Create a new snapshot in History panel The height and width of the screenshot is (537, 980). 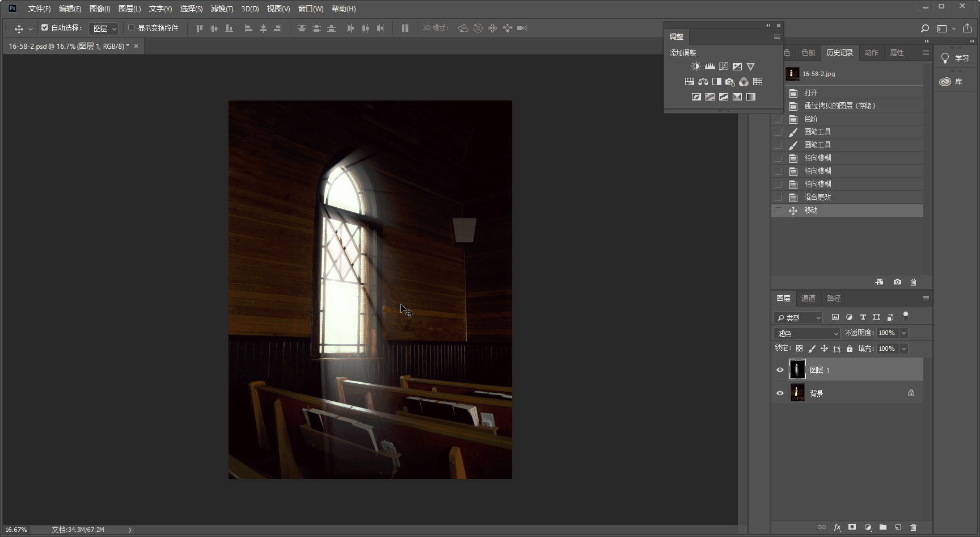[897, 282]
